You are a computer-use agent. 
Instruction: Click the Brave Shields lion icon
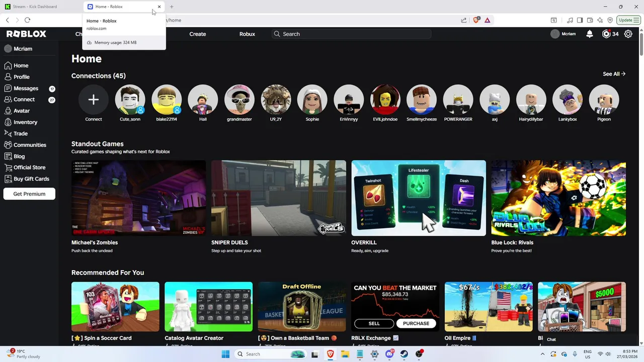click(x=476, y=20)
